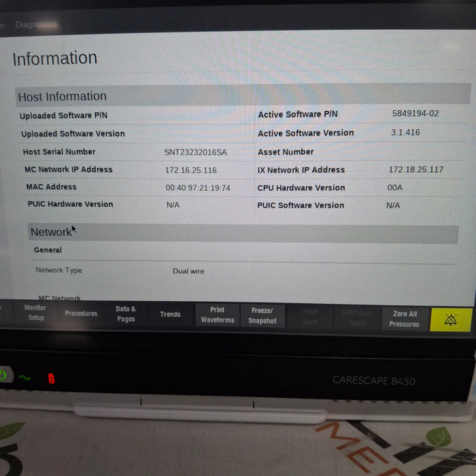Click the Active Software Version label
This screenshot has height=476, width=476.
tap(306, 133)
